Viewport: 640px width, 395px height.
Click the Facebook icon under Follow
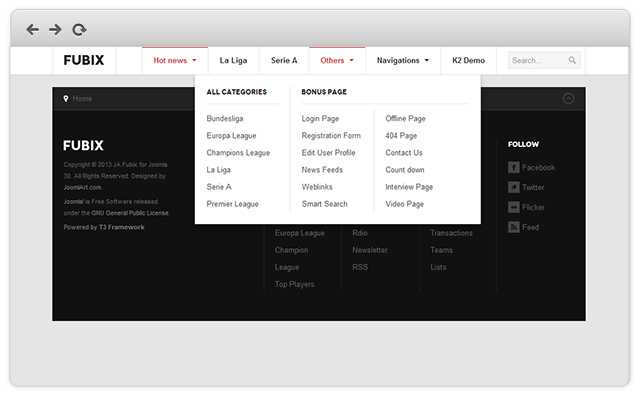513,167
